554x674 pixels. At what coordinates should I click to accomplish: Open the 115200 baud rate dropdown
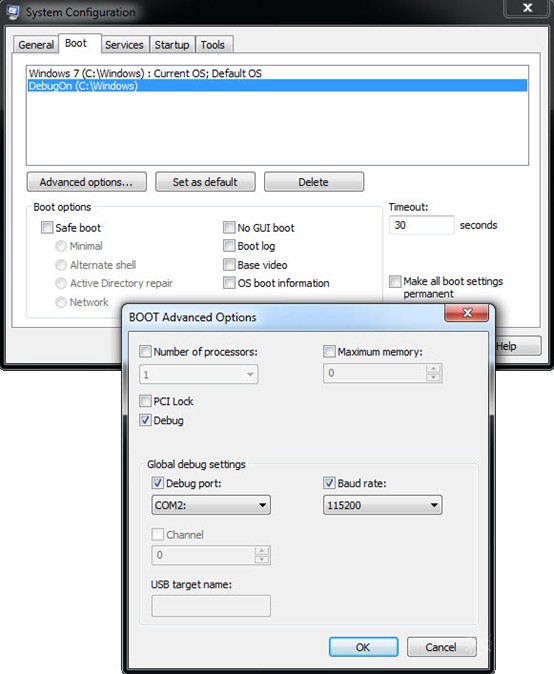[383, 505]
